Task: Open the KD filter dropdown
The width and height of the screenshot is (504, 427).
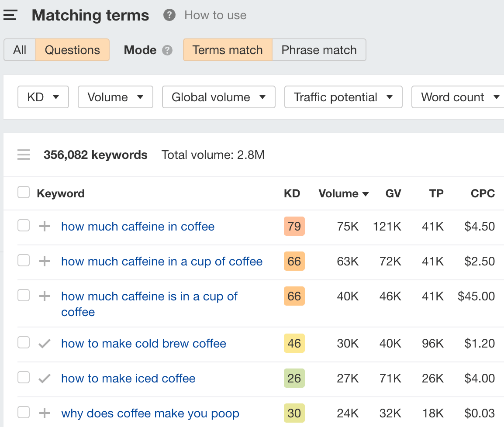Action: [43, 97]
